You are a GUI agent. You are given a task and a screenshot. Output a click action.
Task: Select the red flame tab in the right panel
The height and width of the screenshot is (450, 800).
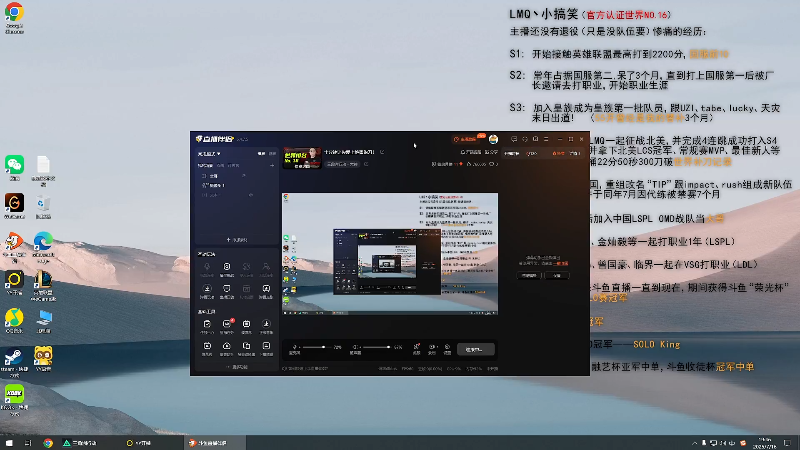coord(558,153)
